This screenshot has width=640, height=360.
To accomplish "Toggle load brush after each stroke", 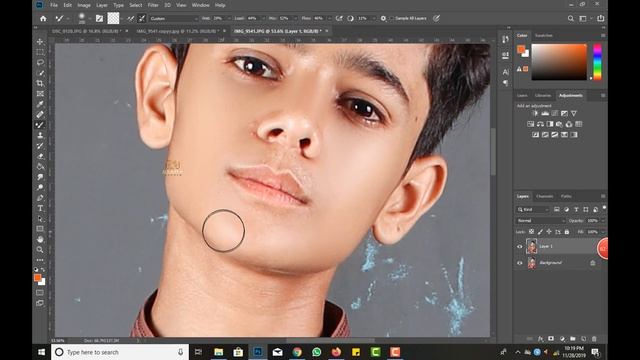I will pyautogui.click(x=131, y=18).
